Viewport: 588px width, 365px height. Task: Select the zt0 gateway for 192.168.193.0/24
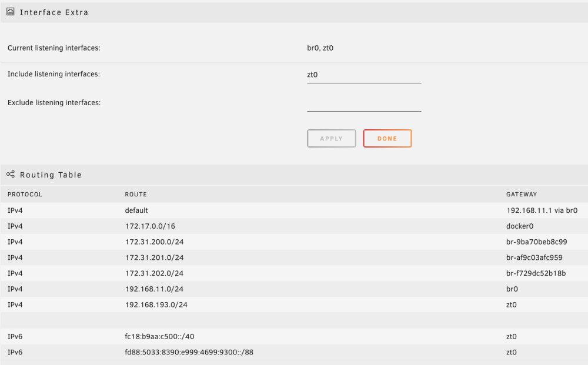coord(511,304)
